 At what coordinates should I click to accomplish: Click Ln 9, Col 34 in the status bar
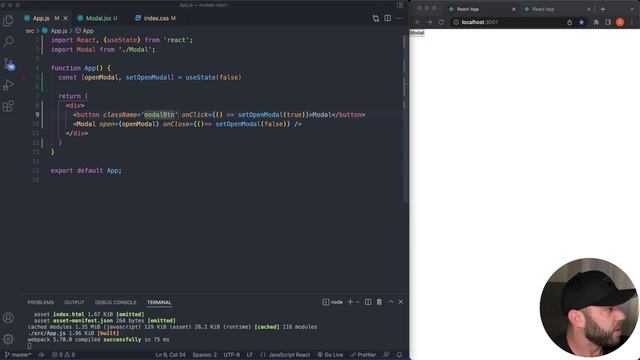click(x=171, y=355)
